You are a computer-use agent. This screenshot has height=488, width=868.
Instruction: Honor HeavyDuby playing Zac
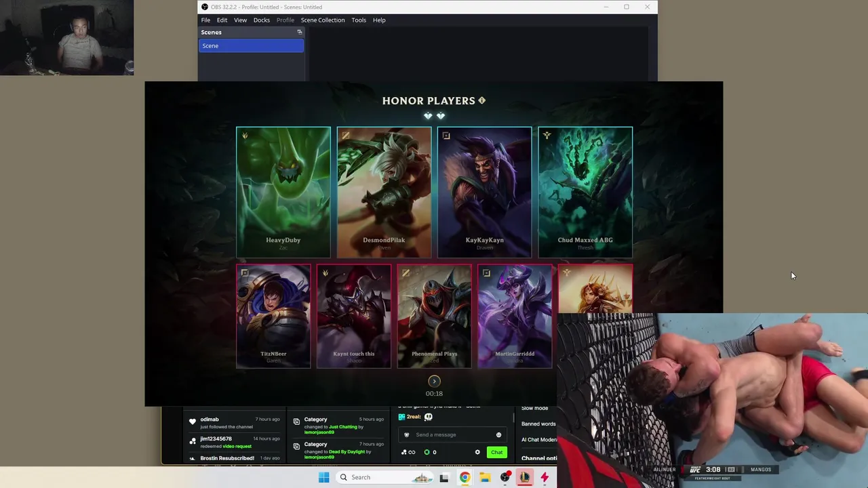coord(283,192)
